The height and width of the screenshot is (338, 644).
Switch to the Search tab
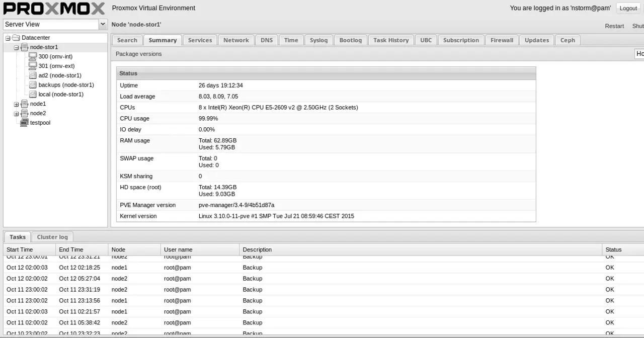click(127, 40)
